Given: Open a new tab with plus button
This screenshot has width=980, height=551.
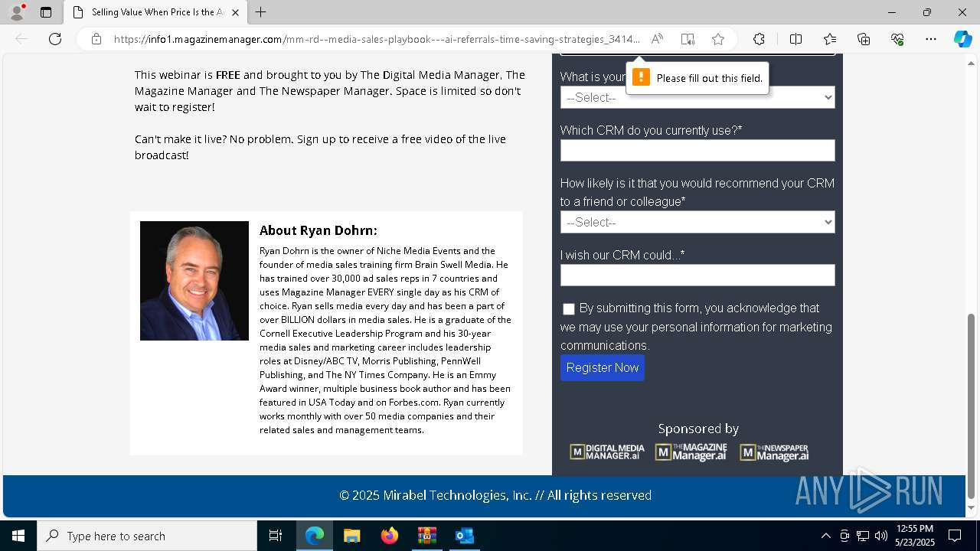Looking at the screenshot, I should click(260, 12).
